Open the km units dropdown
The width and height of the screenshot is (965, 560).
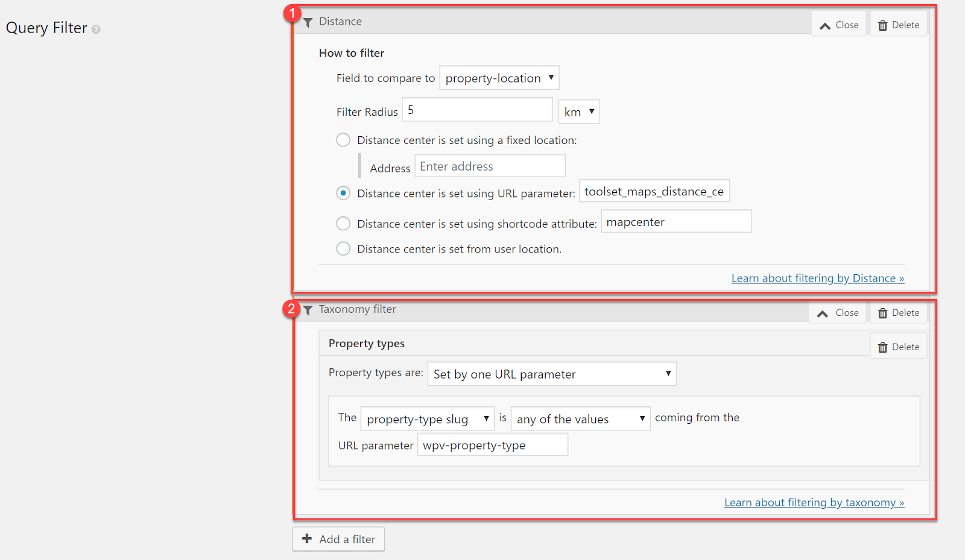tap(578, 111)
